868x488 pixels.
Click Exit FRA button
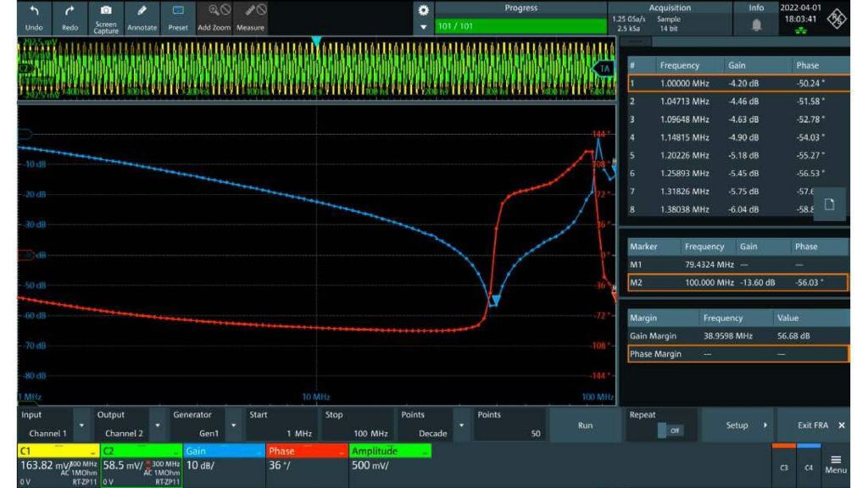tap(821, 425)
